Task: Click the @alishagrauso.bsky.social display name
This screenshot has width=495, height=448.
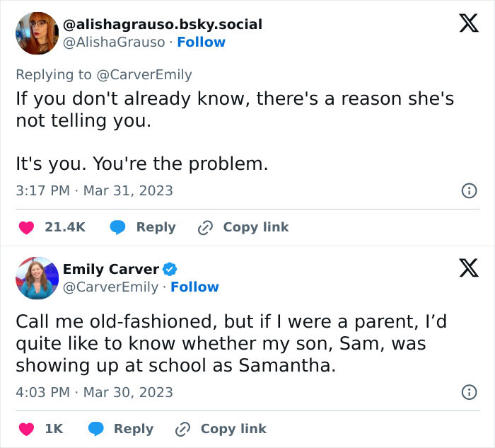Action: (163, 24)
